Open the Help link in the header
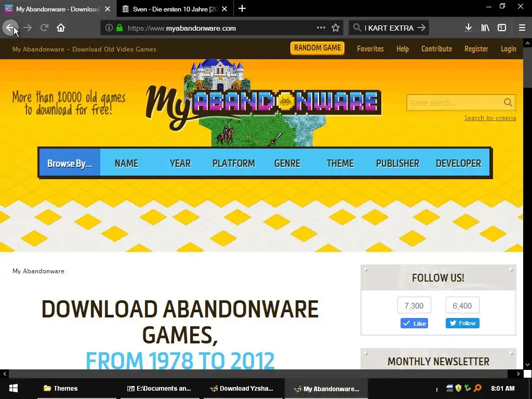The image size is (532, 399). click(x=403, y=49)
